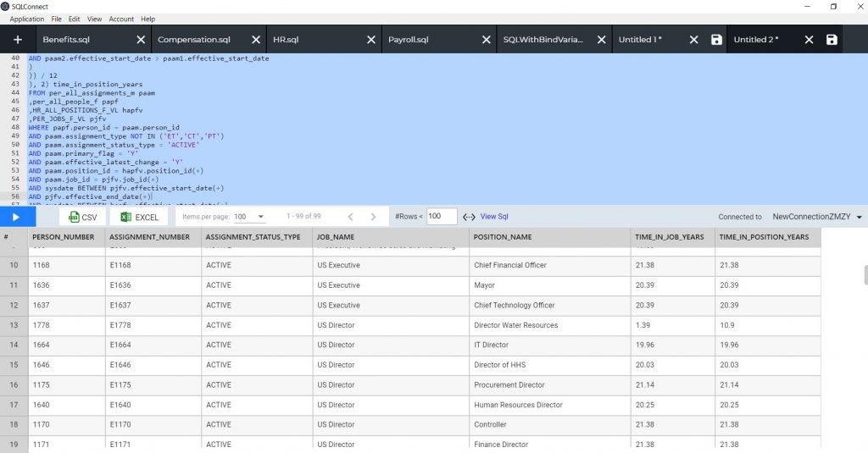Go to previous results page
The width and height of the screenshot is (868, 453).
[350, 217]
